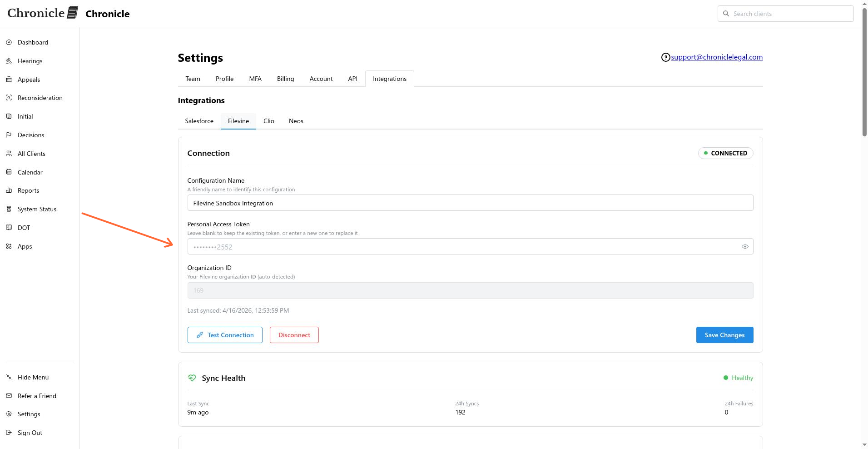Click the page vertical scrollbar

(864, 73)
